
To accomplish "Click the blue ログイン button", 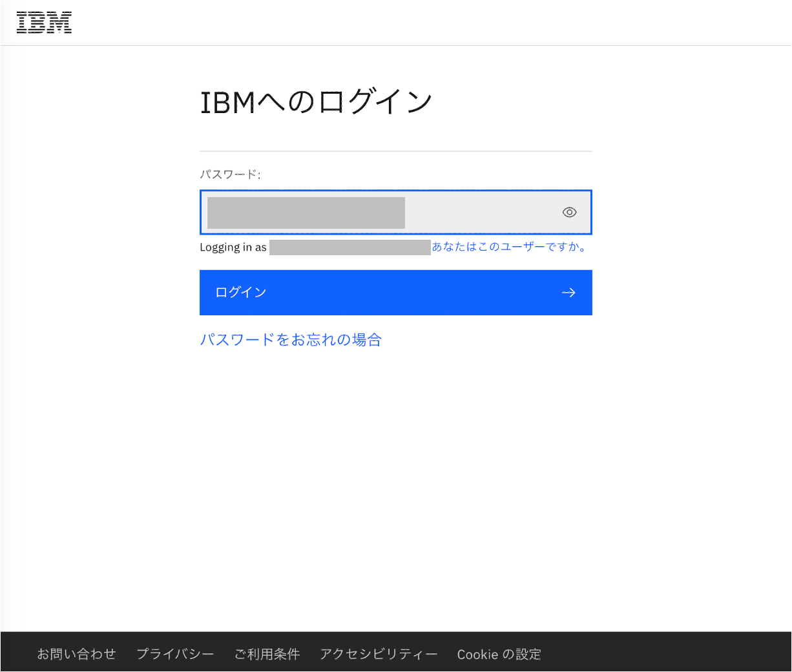I will (x=396, y=293).
